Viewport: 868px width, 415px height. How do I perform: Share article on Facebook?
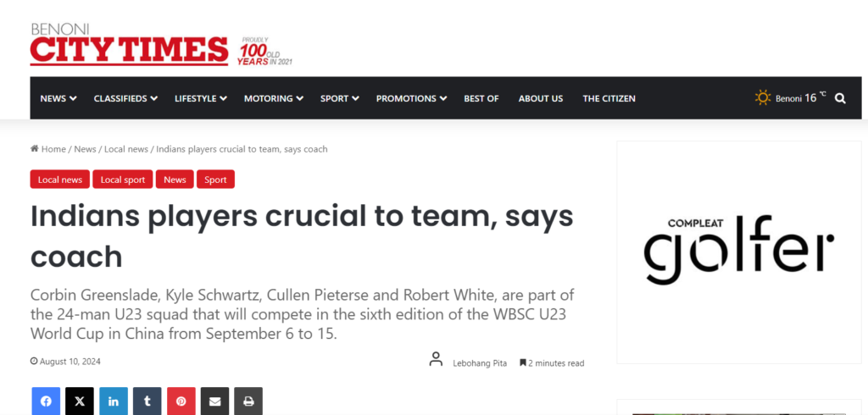tap(46, 401)
